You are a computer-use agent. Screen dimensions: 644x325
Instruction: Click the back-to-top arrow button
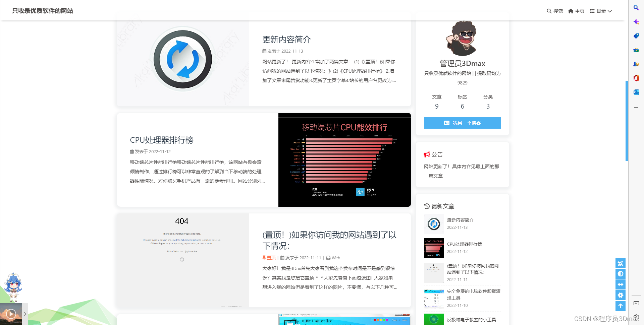tap(621, 306)
